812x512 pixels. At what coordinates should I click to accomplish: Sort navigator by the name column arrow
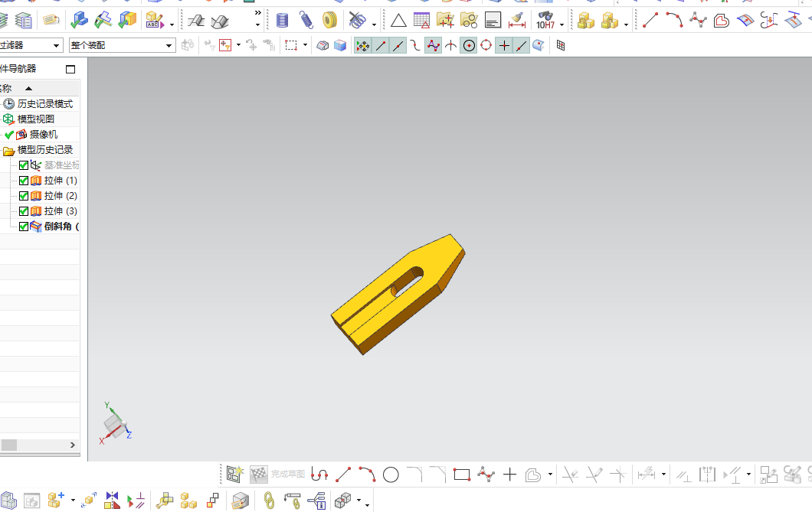[x=29, y=89]
